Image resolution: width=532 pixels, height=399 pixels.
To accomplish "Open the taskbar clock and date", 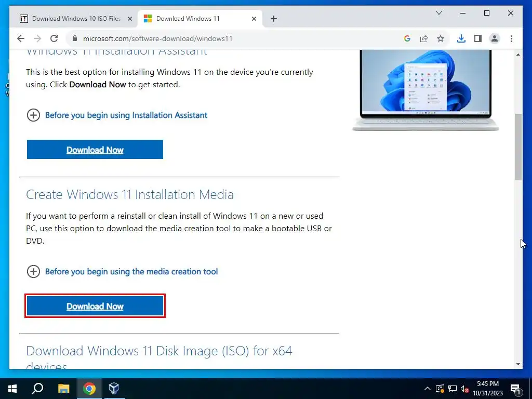I will point(488,389).
